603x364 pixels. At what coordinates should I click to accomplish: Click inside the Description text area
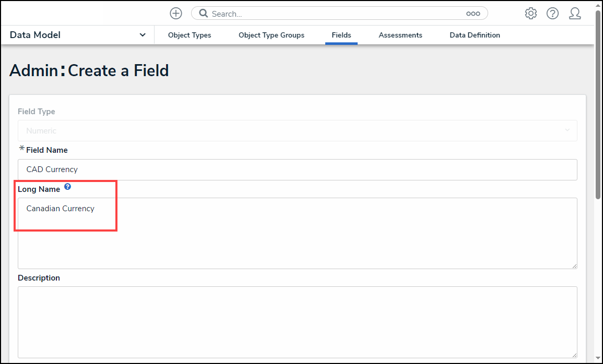pos(298,322)
